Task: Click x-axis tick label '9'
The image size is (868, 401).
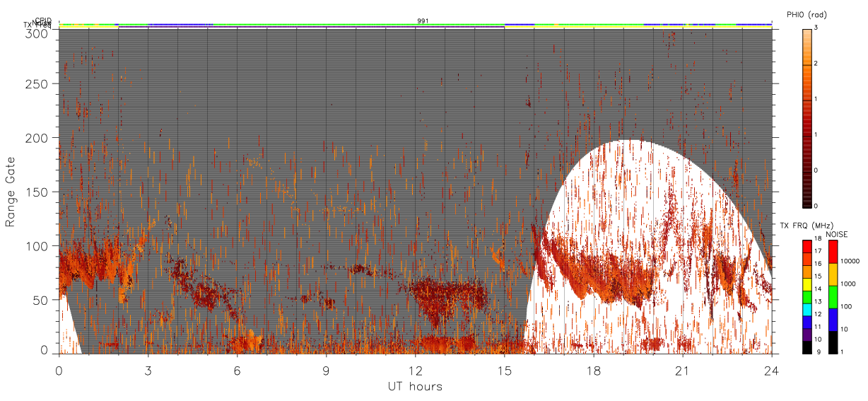Action: (x=326, y=370)
